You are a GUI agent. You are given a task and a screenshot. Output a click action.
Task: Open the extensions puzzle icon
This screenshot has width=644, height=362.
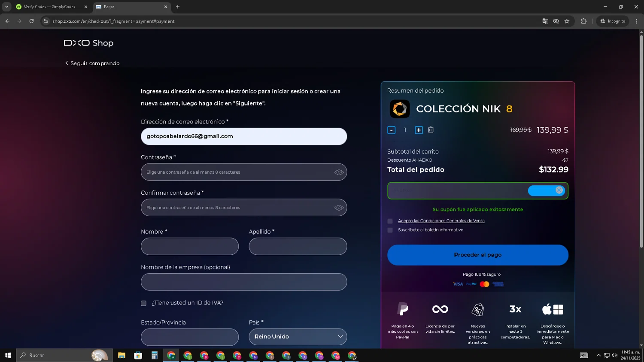(584, 21)
